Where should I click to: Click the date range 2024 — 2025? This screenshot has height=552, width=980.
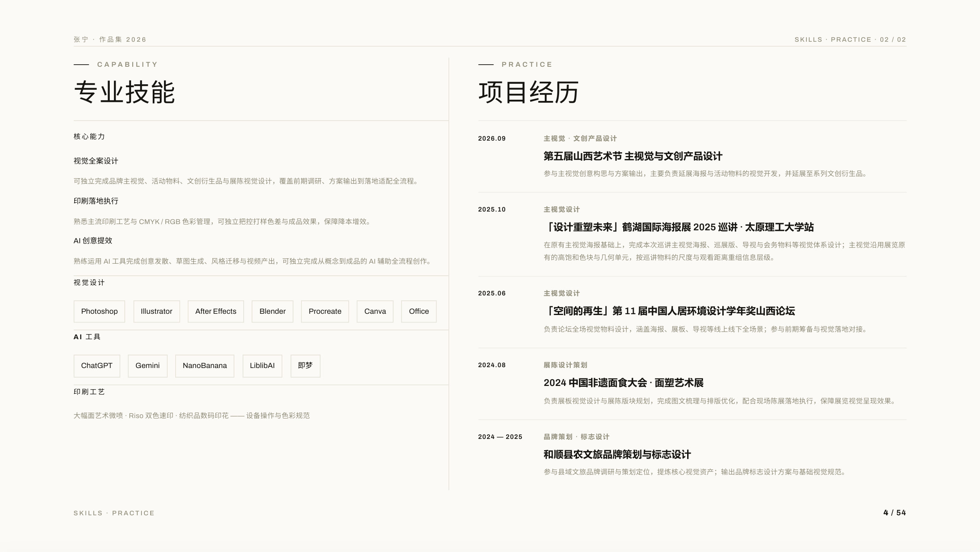[500, 437]
